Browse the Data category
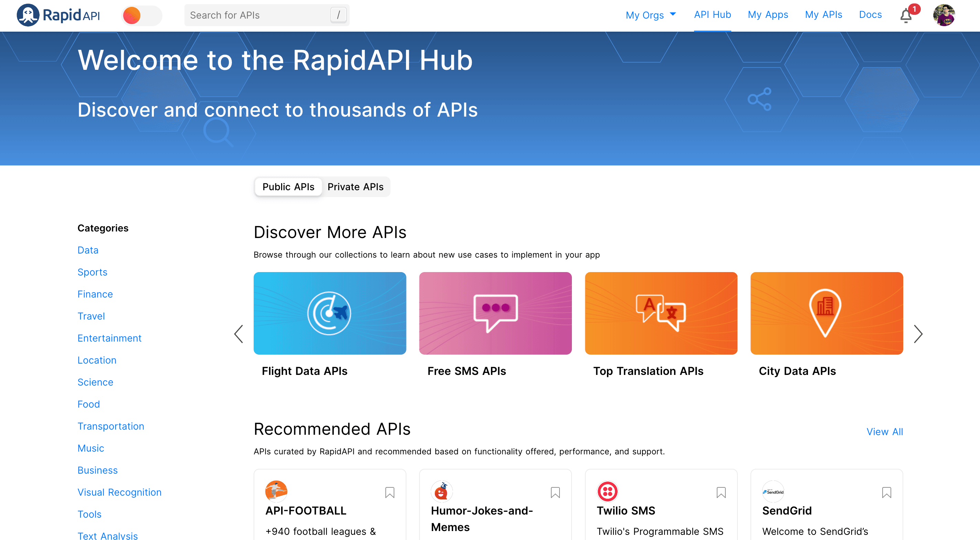The height and width of the screenshot is (540, 980). (x=88, y=250)
